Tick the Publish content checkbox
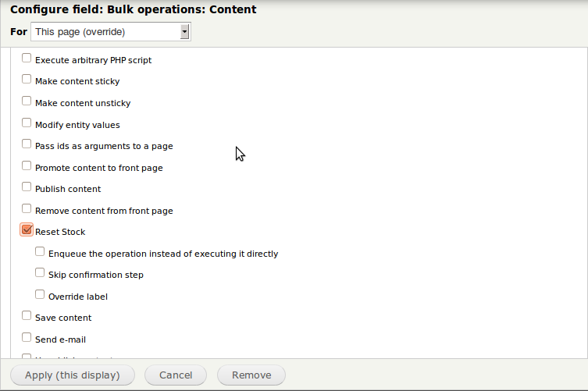This screenshot has height=391, width=588. click(x=27, y=187)
